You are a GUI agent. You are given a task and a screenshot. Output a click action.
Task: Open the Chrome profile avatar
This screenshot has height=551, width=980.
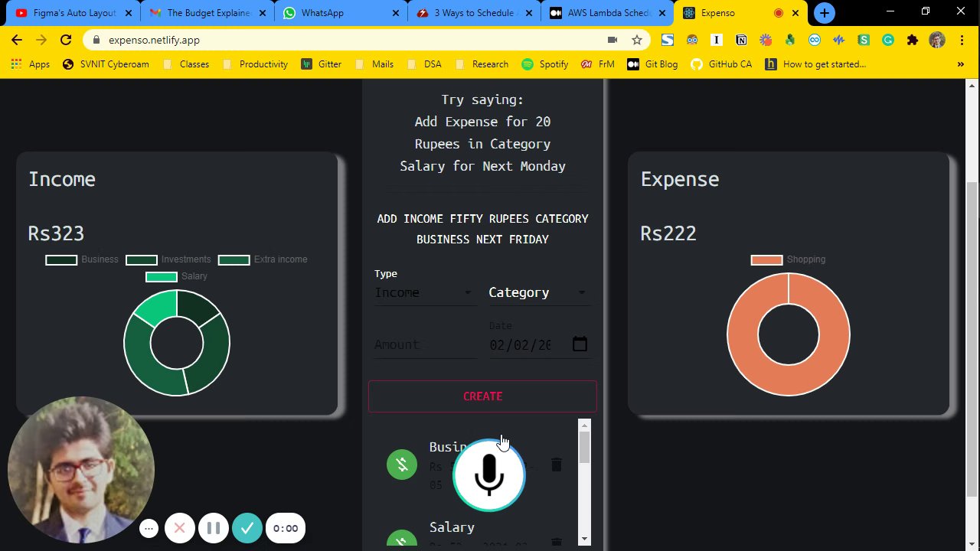pyautogui.click(x=937, y=40)
